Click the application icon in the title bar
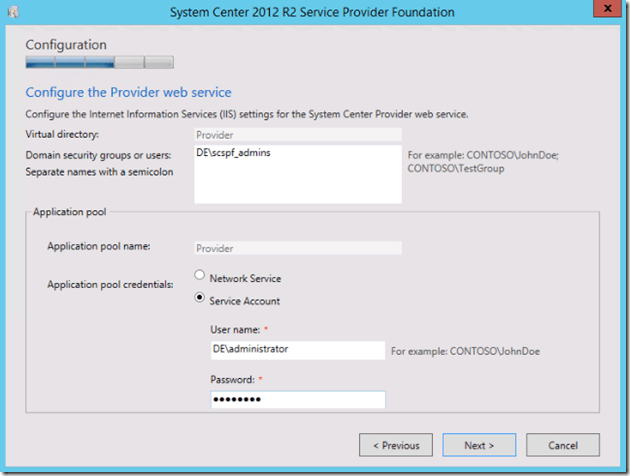Screen dimensions: 630x476 tap(14, 12)
